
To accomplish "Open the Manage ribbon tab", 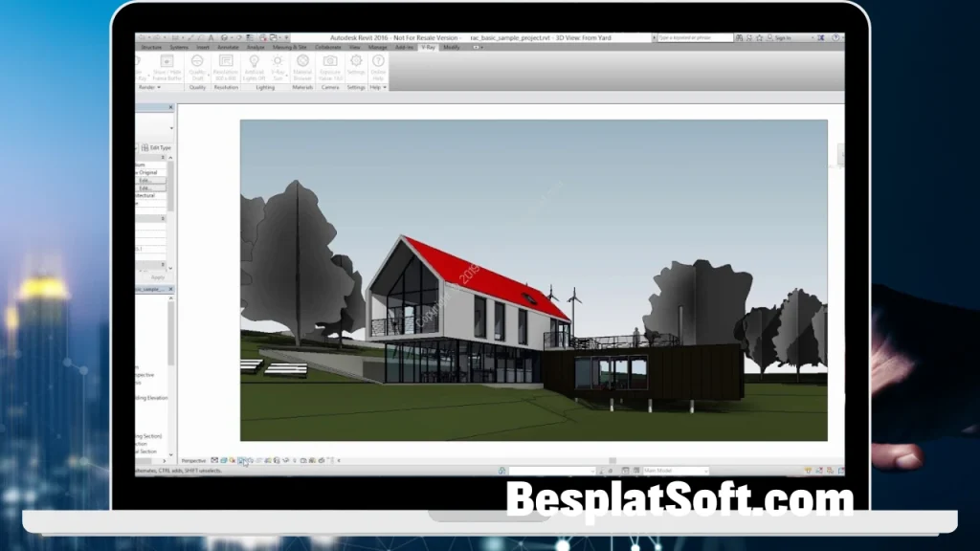I will pyautogui.click(x=378, y=48).
